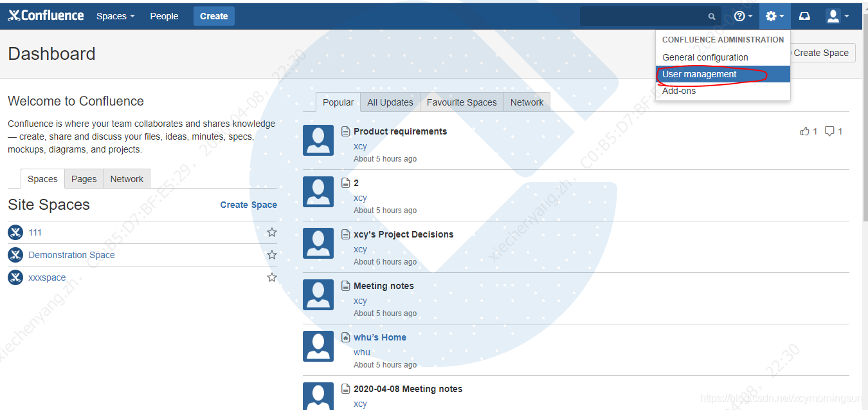This screenshot has height=410, width=868.
Task: Favourite the Demonstration Space star
Action: coord(272,255)
